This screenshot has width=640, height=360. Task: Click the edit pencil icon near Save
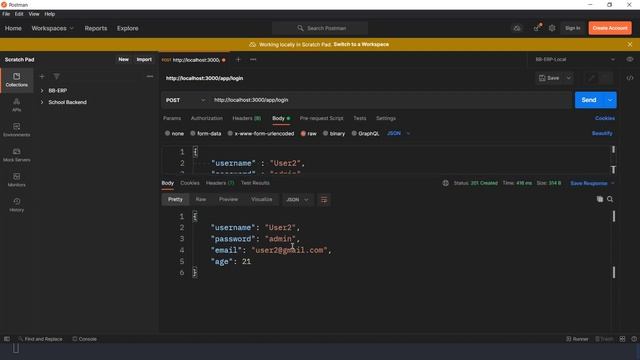591,78
